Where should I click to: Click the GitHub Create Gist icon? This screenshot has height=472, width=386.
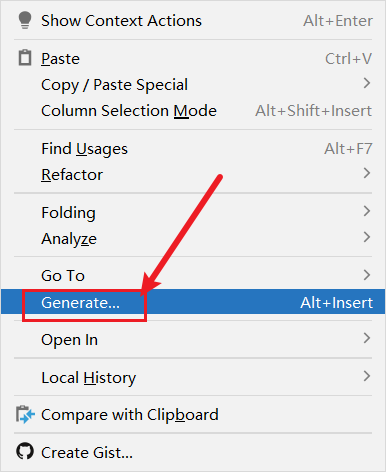pos(25,452)
